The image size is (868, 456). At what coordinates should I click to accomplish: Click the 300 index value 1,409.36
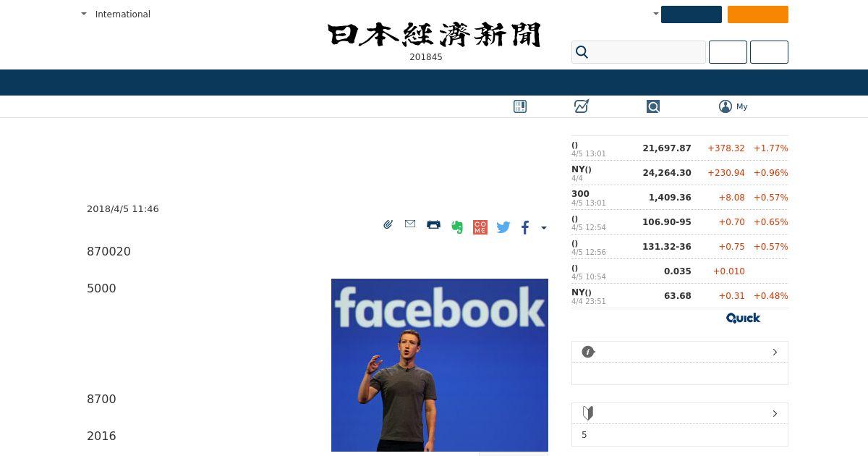[x=670, y=197]
